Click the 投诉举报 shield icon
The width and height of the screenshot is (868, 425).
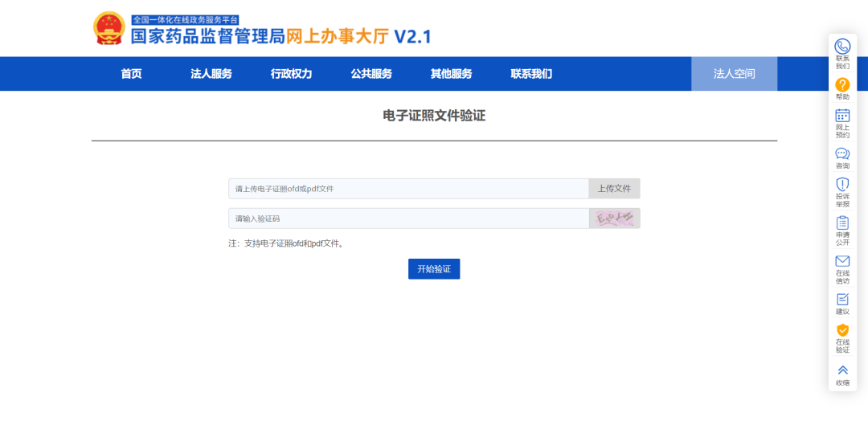pyautogui.click(x=842, y=185)
